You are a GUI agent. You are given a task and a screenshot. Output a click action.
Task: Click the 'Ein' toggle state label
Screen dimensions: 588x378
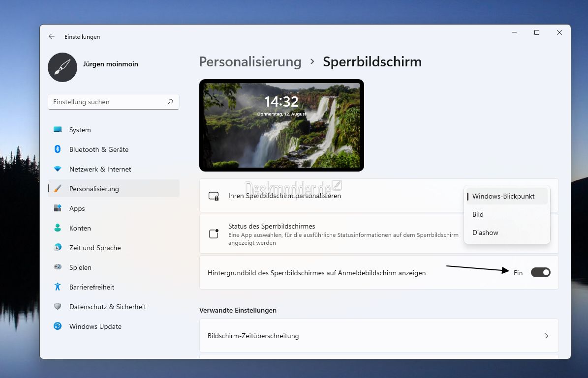click(x=518, y=273)
